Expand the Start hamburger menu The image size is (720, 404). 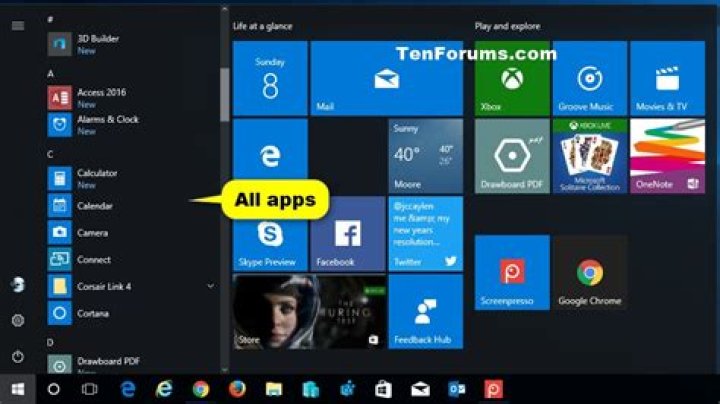17,25
